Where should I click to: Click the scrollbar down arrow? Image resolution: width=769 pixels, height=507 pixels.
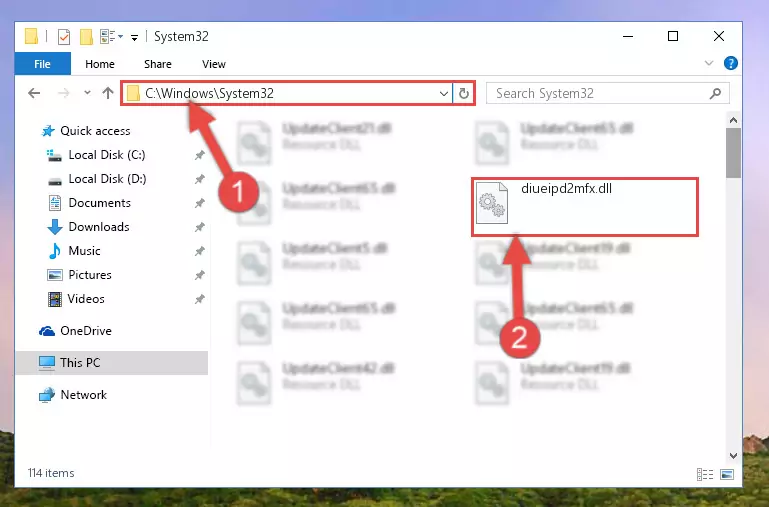pos(734,456)
